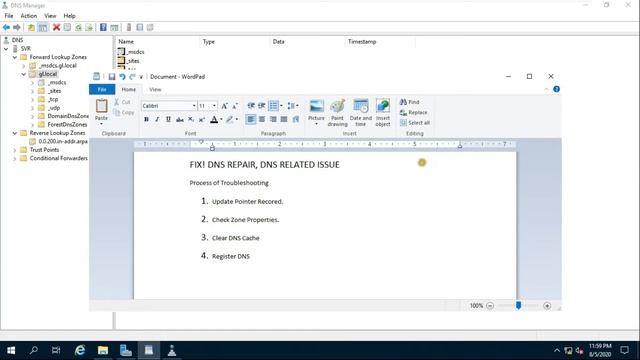Toggle Bold formatting

point(146,120)
